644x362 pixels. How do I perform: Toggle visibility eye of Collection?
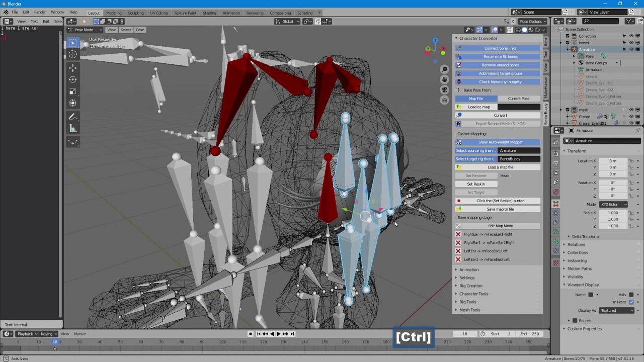click(x=631, y=36)
